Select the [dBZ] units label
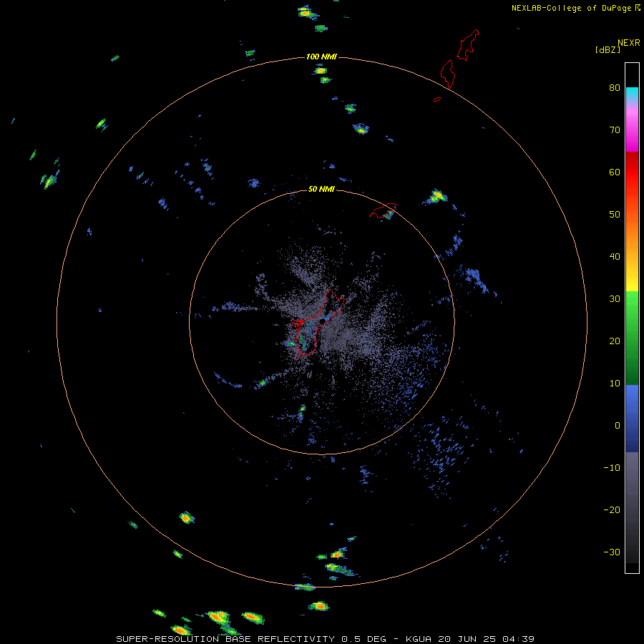 tap(608, 49)
